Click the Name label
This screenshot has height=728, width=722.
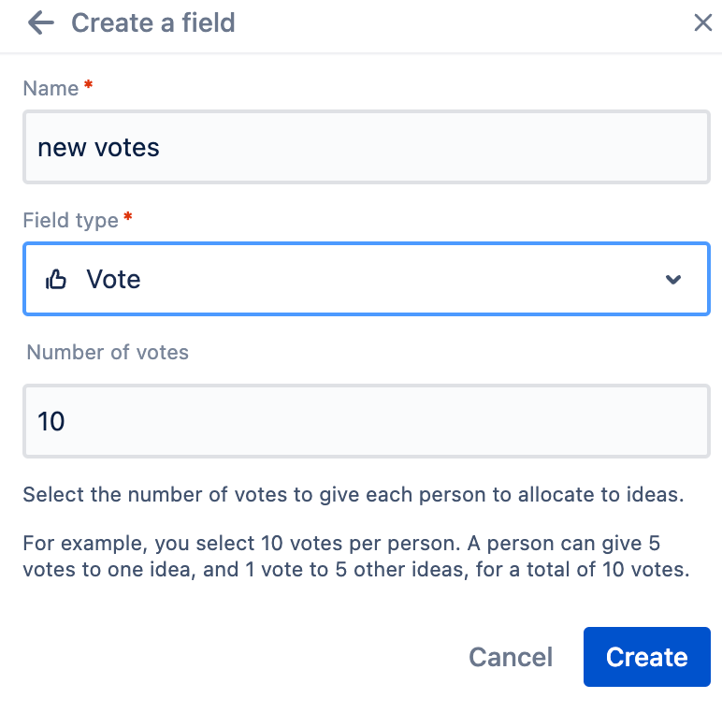point(51,88)
